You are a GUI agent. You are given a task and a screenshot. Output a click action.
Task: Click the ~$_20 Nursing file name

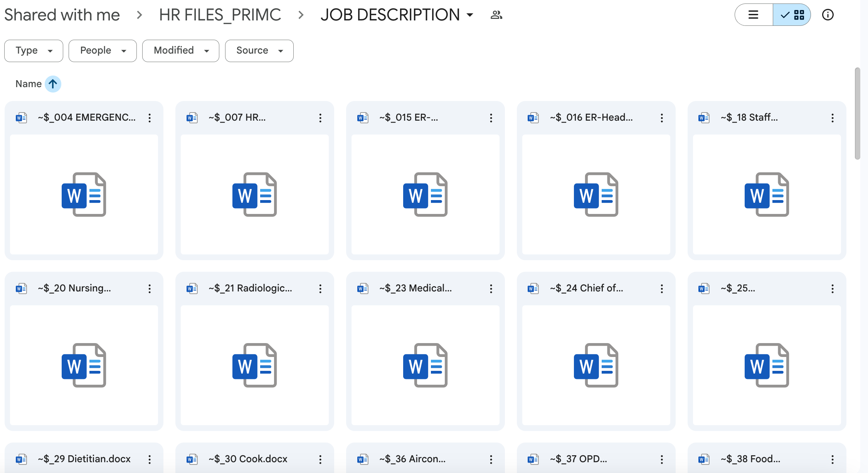[x=74, y=288]
